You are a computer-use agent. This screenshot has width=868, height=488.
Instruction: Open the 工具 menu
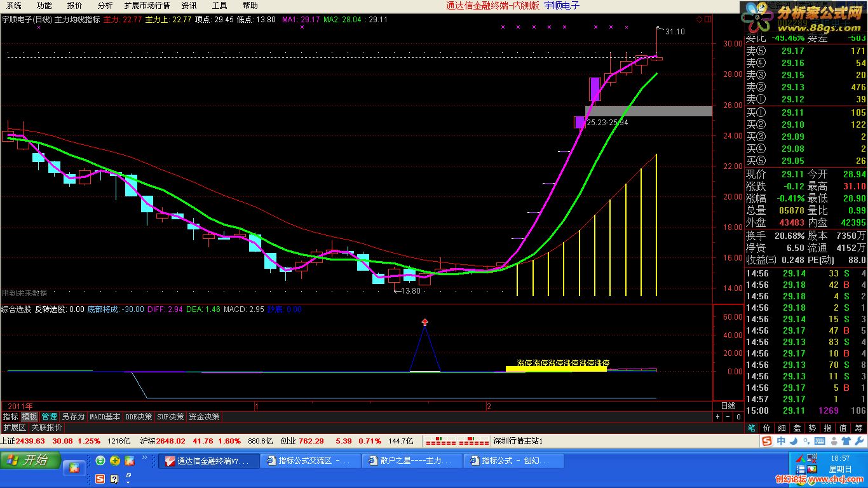click(219, 5)
